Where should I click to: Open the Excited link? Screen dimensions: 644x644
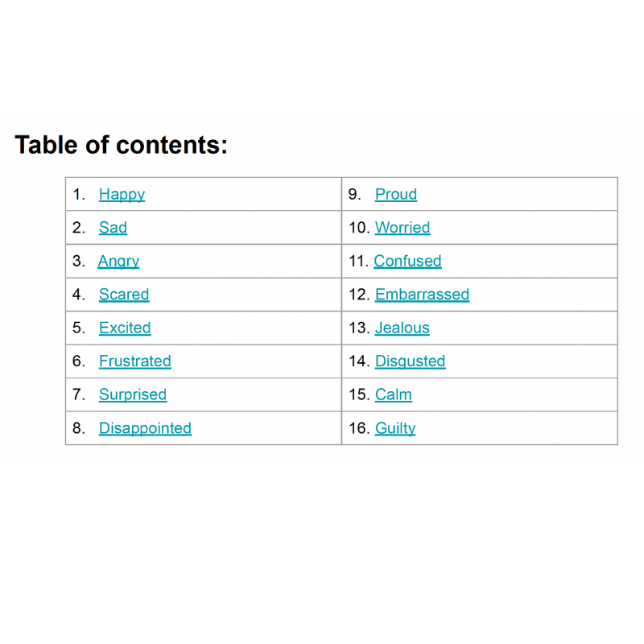coord(125,328)
